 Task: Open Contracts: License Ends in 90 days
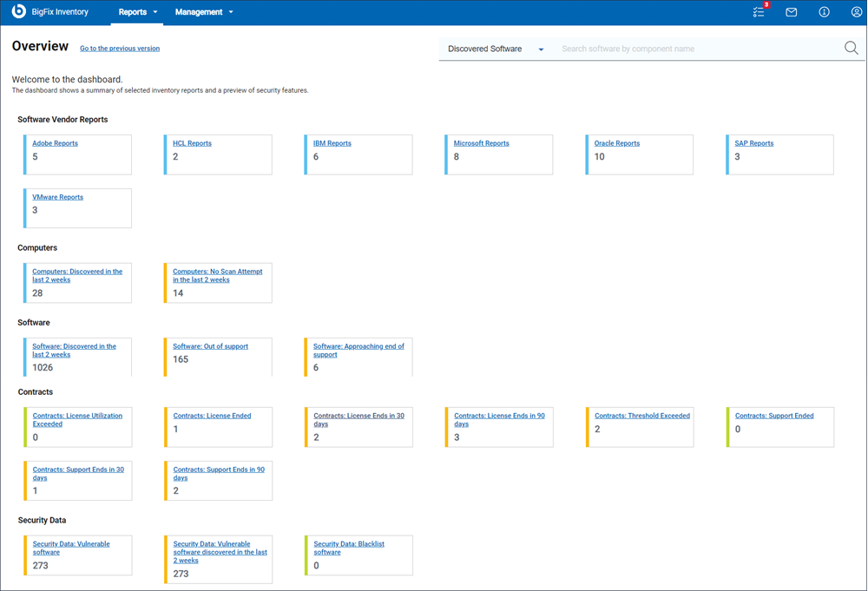point(499,420)
